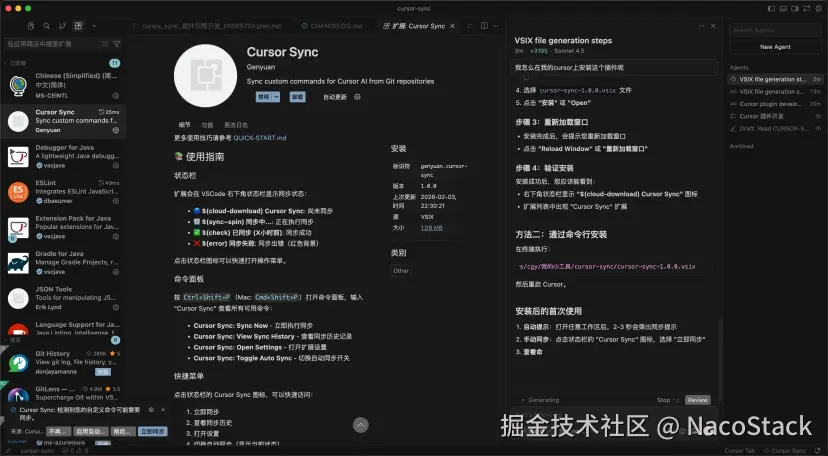Toggle primary sidebar layout icon
Screen dimensions: 828x456
[x=771, y=8]
